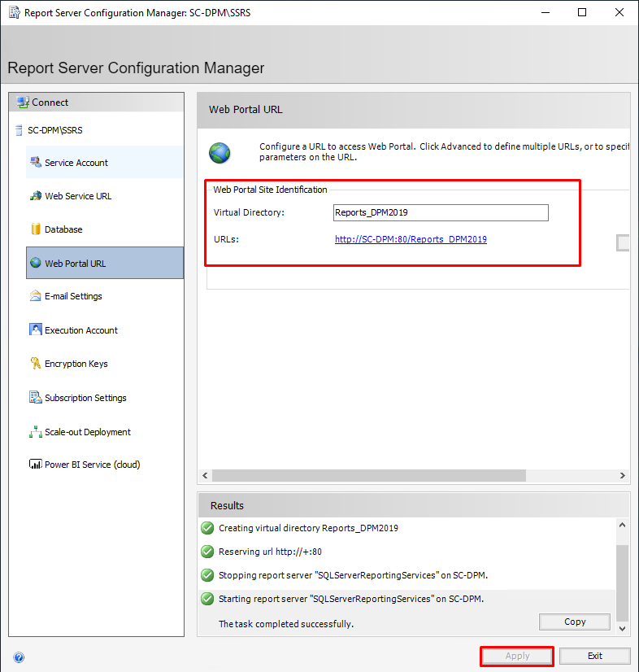Open the Web Service URL page
The width and height of the screenshot is (639, 672).
(x=105, y=196)
